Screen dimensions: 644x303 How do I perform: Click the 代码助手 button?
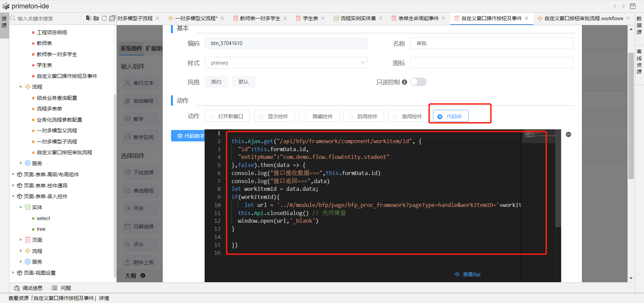[188, 136]
